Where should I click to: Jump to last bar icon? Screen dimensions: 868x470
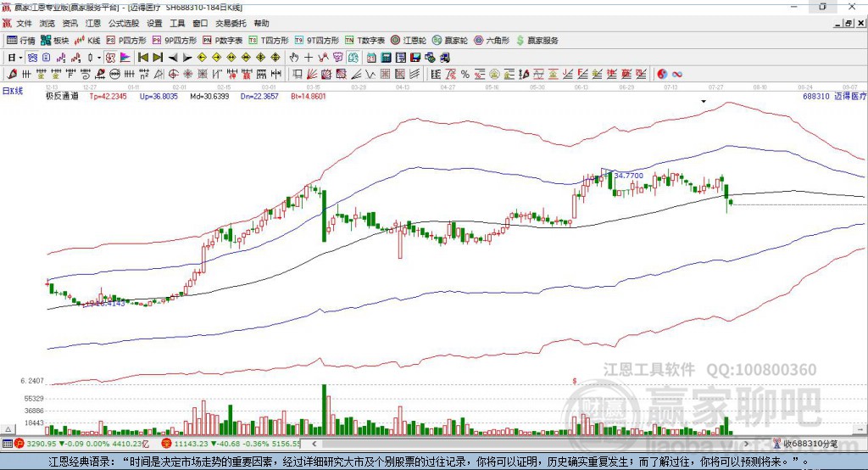158,58
